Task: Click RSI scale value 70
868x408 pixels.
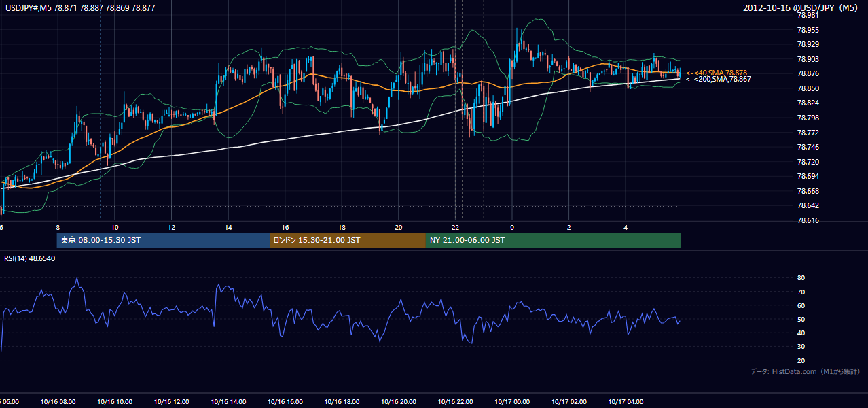Action: click(x=801, y=292)
